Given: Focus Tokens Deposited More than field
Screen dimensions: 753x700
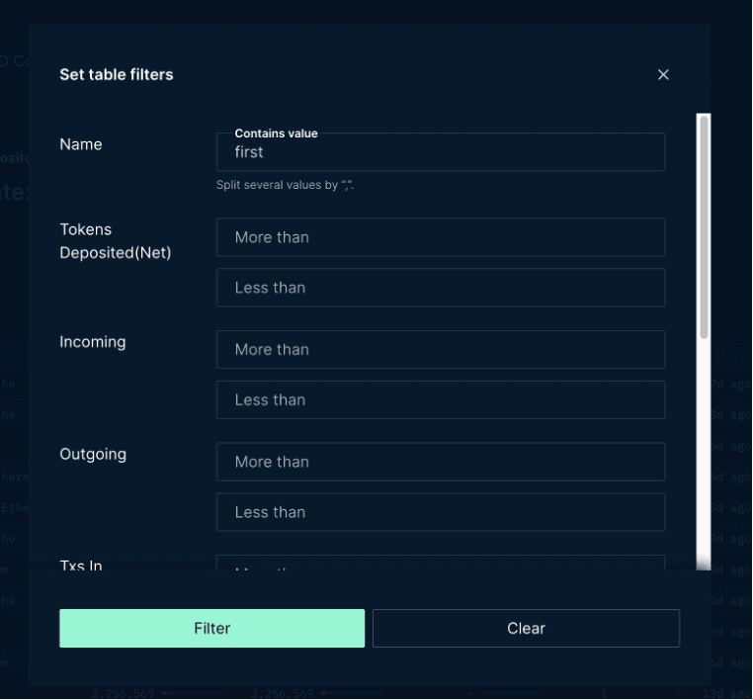Looking at the screenshot, I should coord(440,237).
